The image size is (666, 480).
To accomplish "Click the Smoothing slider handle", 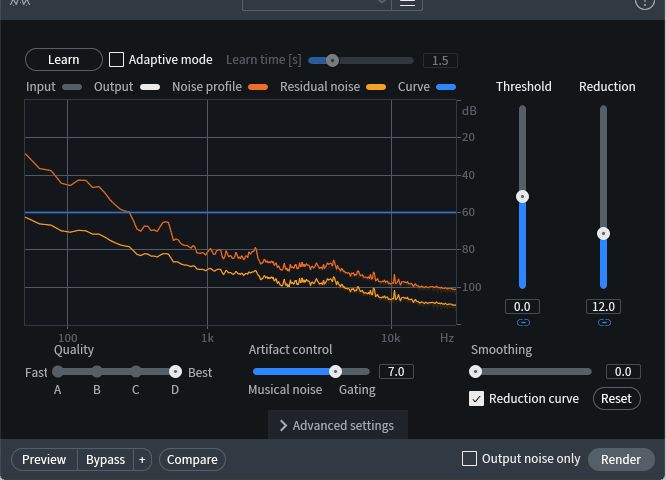I will 475,372.
